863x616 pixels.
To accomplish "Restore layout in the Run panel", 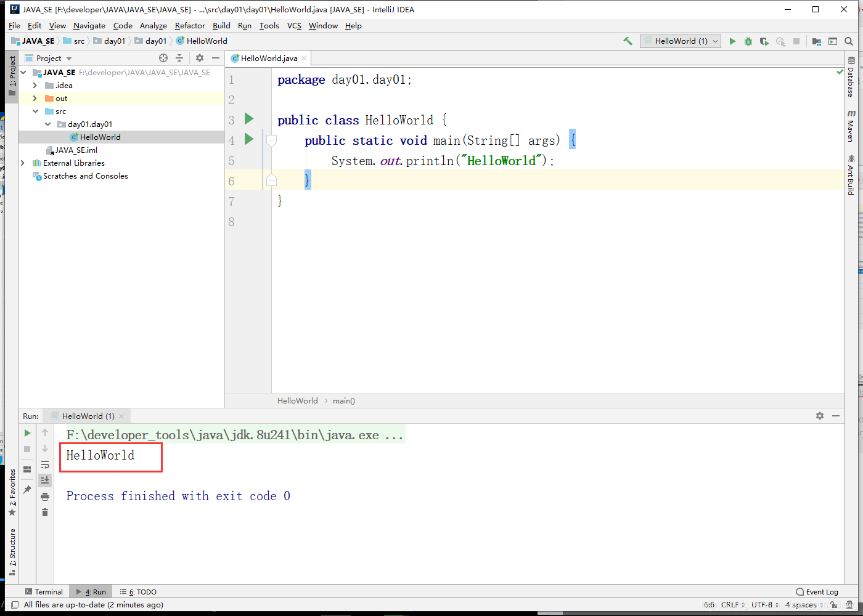I will [27, 469].
